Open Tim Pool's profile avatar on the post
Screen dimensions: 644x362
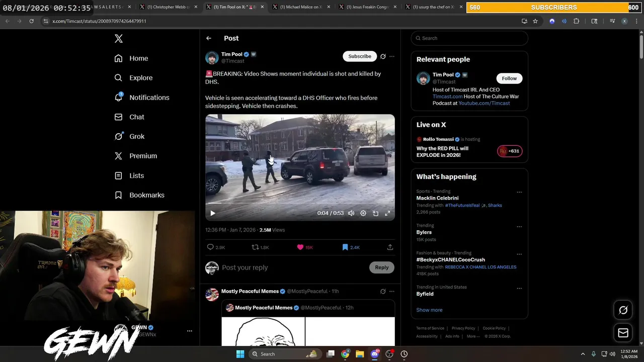coord(212,57)
